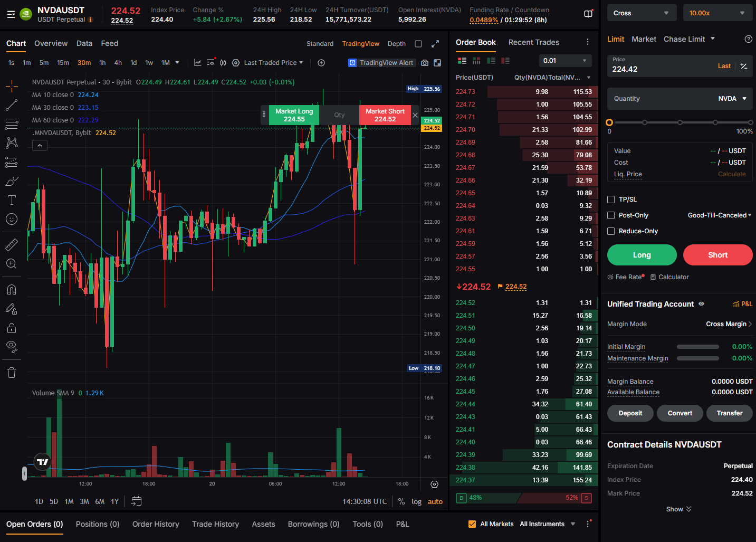Open the order type help icon
The image size is (756, 542).
[748, 39]
